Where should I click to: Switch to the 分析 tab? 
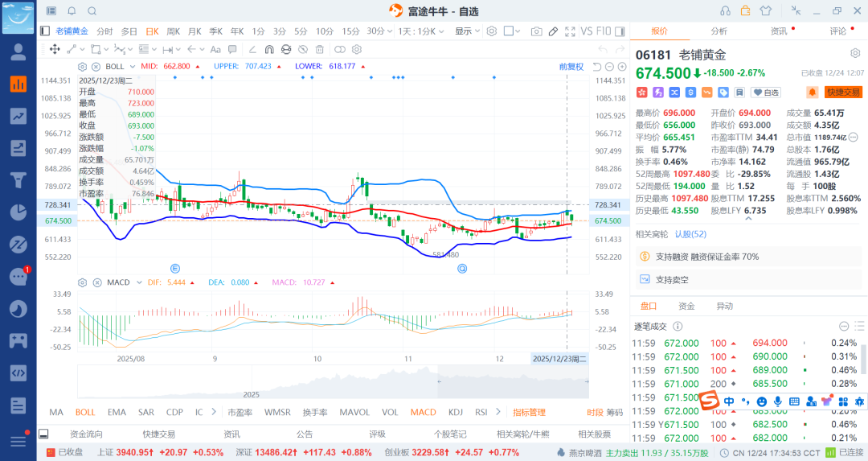pyautogui.click(x=719, y=31)
